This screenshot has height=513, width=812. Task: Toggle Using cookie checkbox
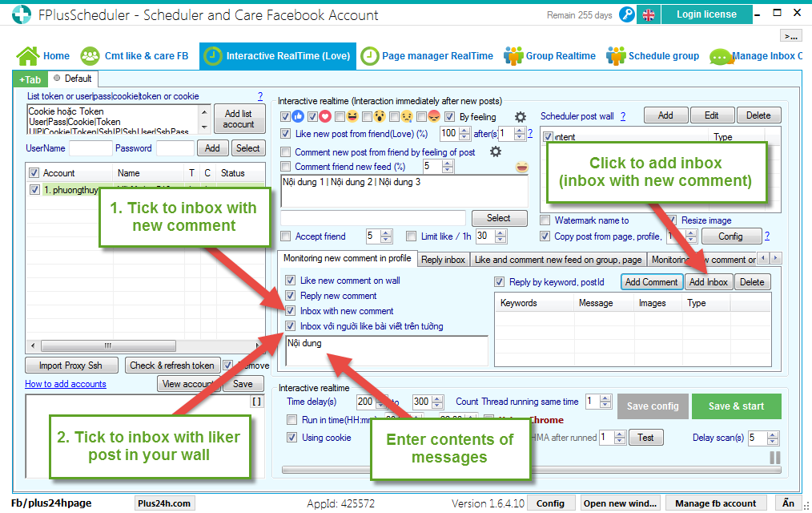point(292,438)
